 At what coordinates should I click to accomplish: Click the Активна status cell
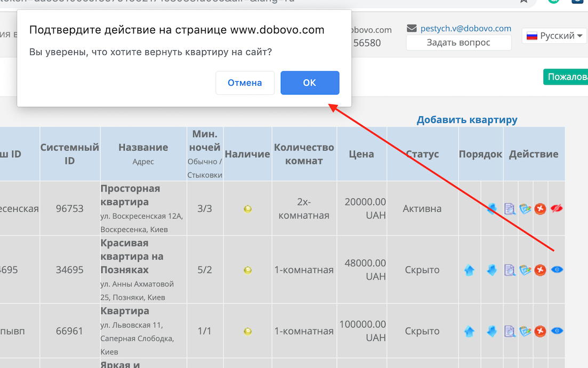coord(422,209)
